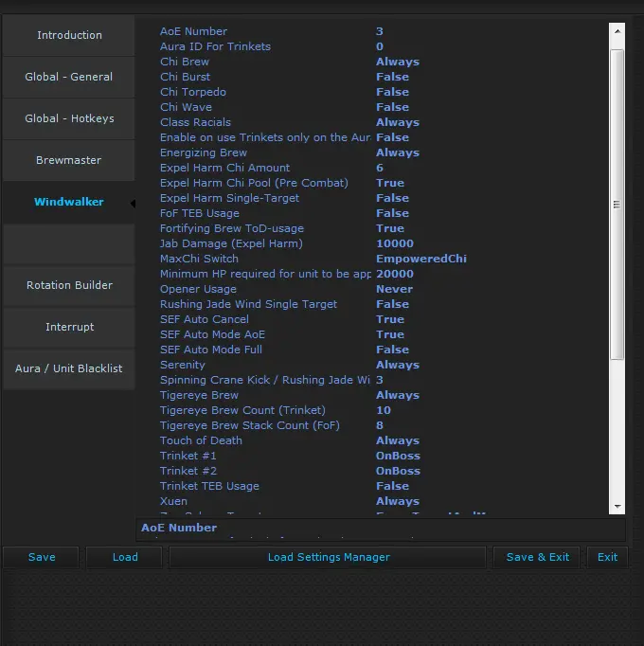
Task: Change Energizing Brew value Always
Action: click(398, 153)
